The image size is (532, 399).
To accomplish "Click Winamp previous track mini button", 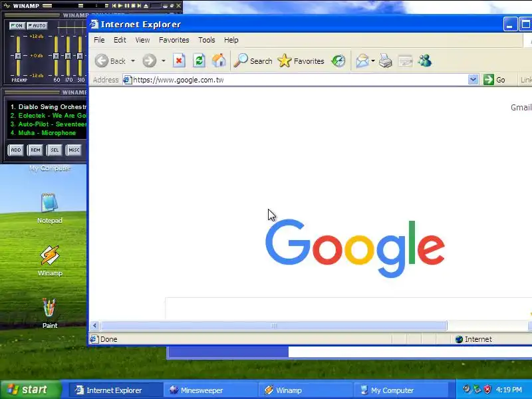I will point(114,6).
